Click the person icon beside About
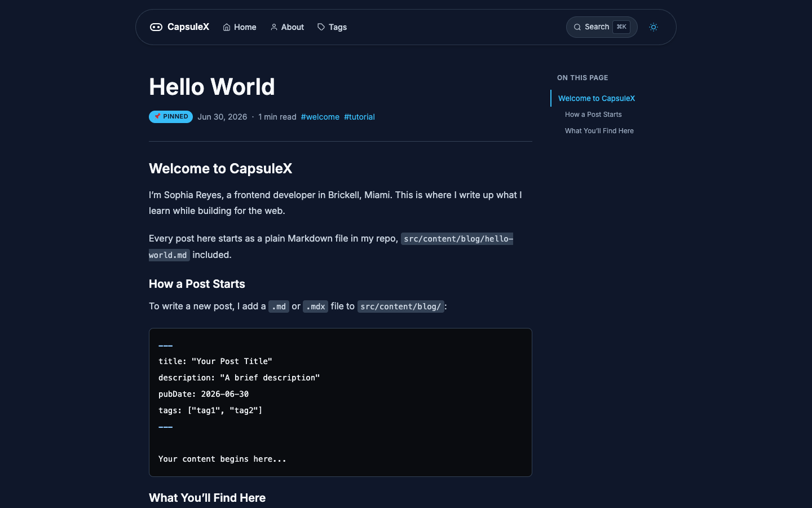The height and width of the screenshot is (508, 812). [x=274, y=27]
